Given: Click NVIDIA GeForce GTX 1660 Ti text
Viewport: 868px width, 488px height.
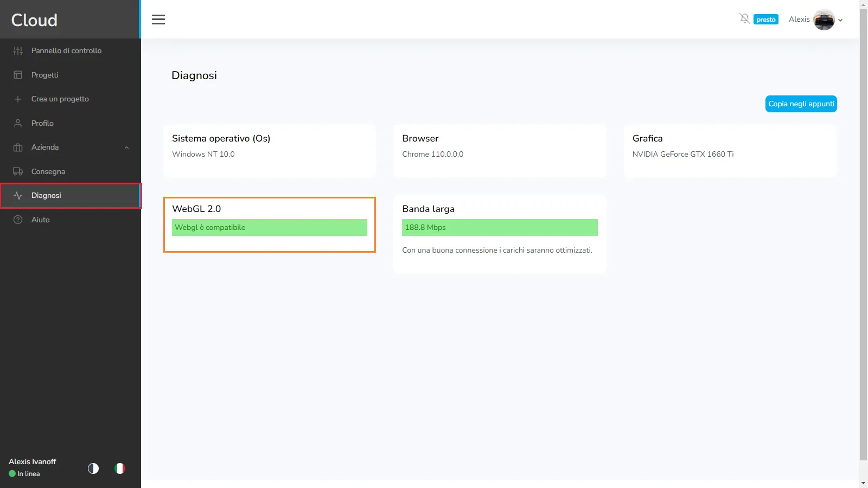Looking at the screenshot, I should (x=683, y=154).
